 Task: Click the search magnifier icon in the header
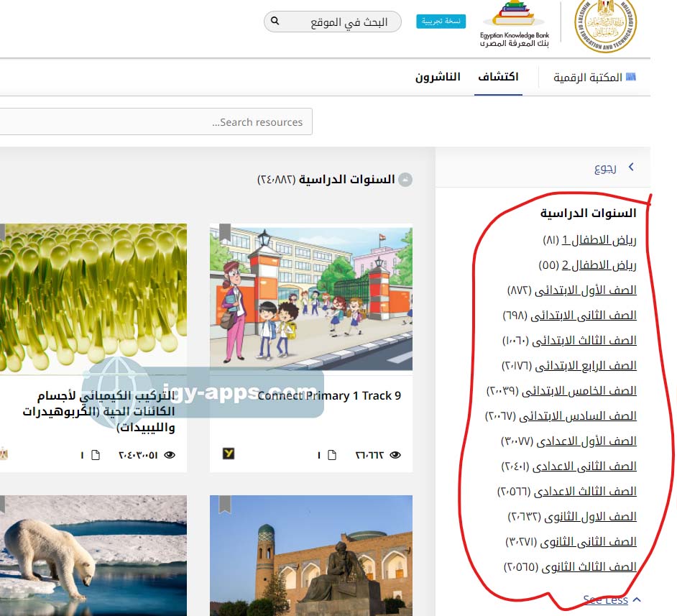275,22
